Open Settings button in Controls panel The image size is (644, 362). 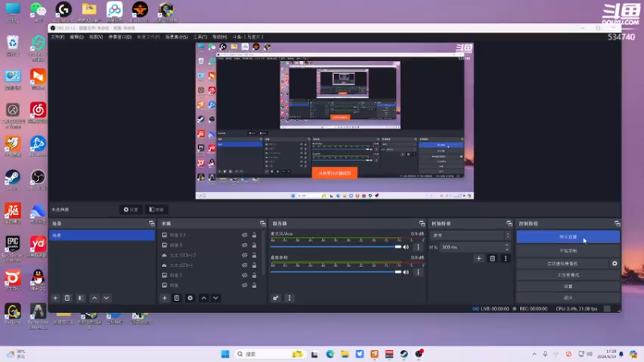coord(568,286)
